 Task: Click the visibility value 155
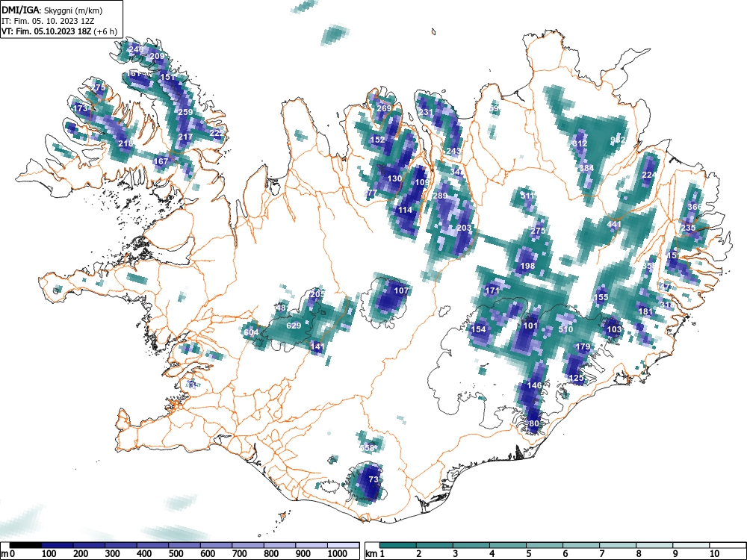point(601,297)
